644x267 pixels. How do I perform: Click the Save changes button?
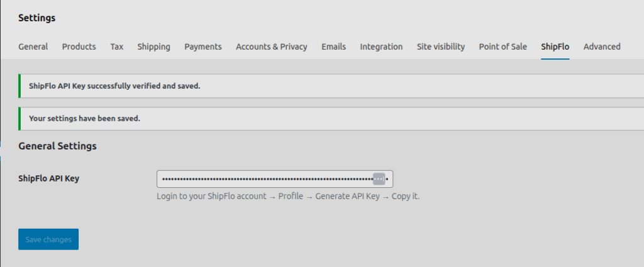tap(48, 239)
